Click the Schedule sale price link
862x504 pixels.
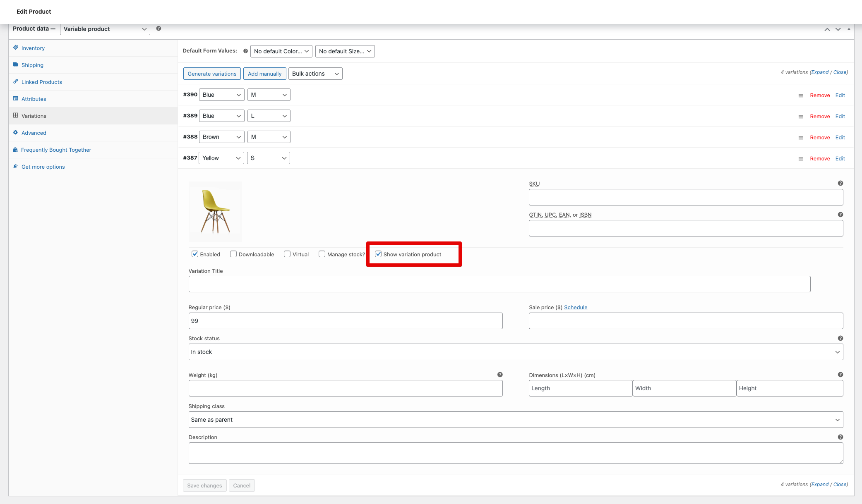pyautogui.click(x=575, y=307)
